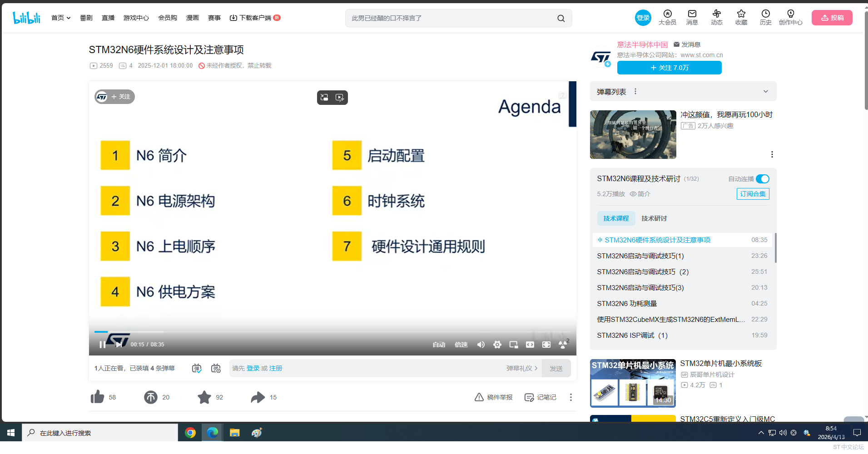
Task: Toggle the 自动连播 autoplay switch
Action: [x=762, y=179]
